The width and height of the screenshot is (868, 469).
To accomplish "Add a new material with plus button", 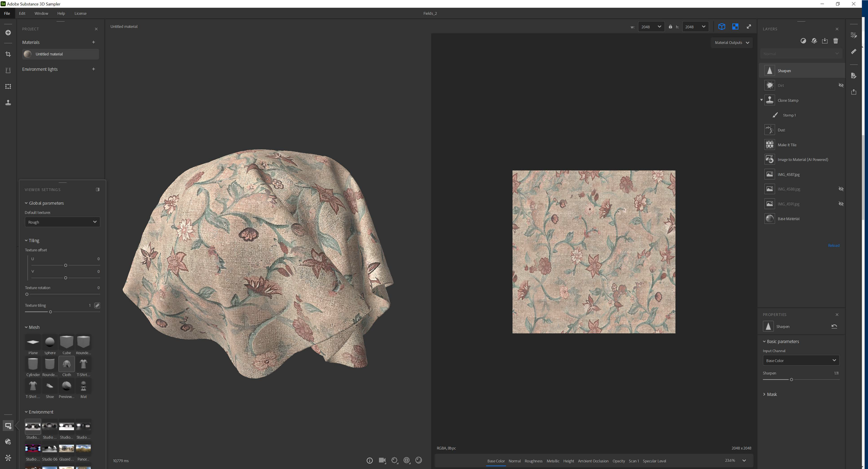I will (x=93, y=42).
